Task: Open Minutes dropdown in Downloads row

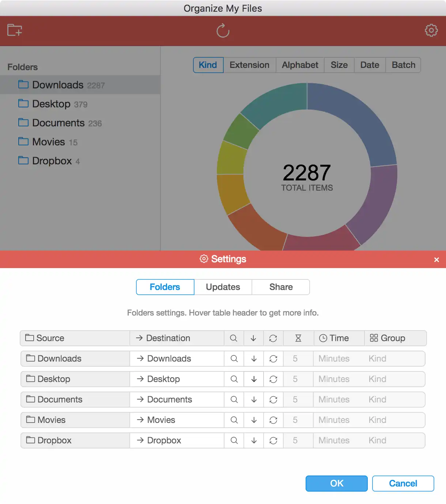Action: [x=334, y=359]
